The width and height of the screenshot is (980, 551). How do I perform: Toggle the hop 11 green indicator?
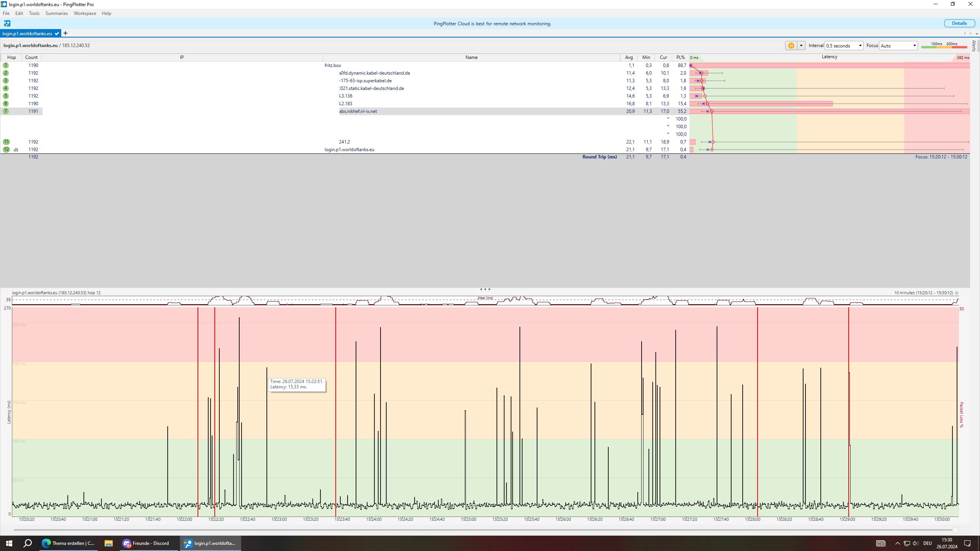pyautogui.click(x=6, y=142)
